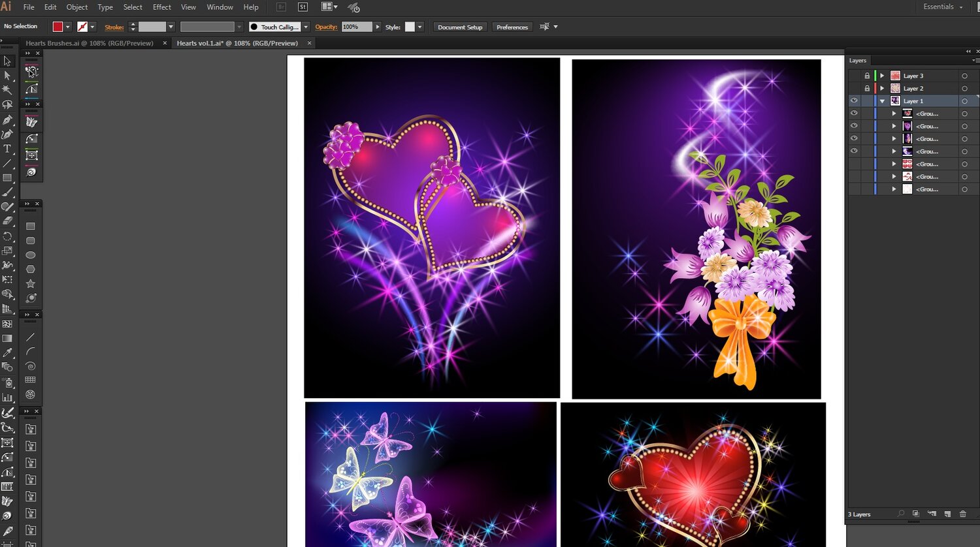Select the Arc tool
Viewport: 980px width, 547px height.
coord(31,352)
